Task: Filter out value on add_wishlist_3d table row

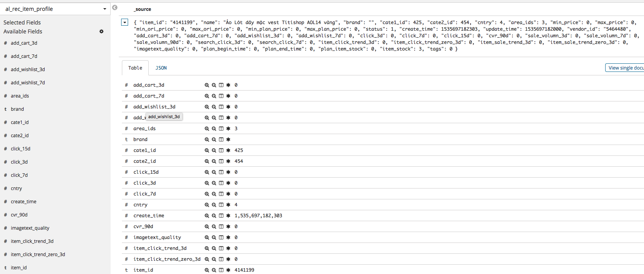Action: click(x=214, y=107)
